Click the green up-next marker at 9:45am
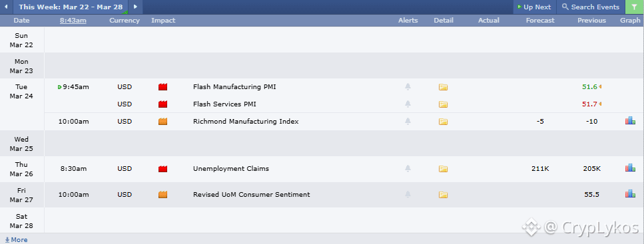The height and width of the screenshot is (244, 644). [60, 87]
